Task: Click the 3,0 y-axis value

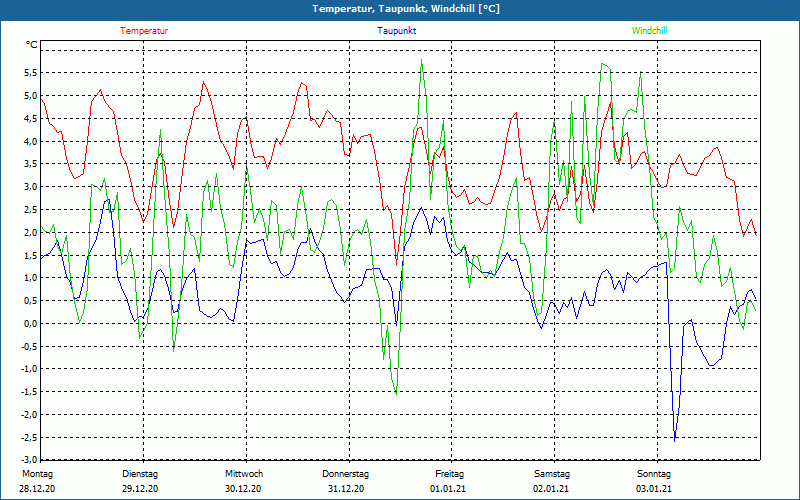Action: pos(30,187)
